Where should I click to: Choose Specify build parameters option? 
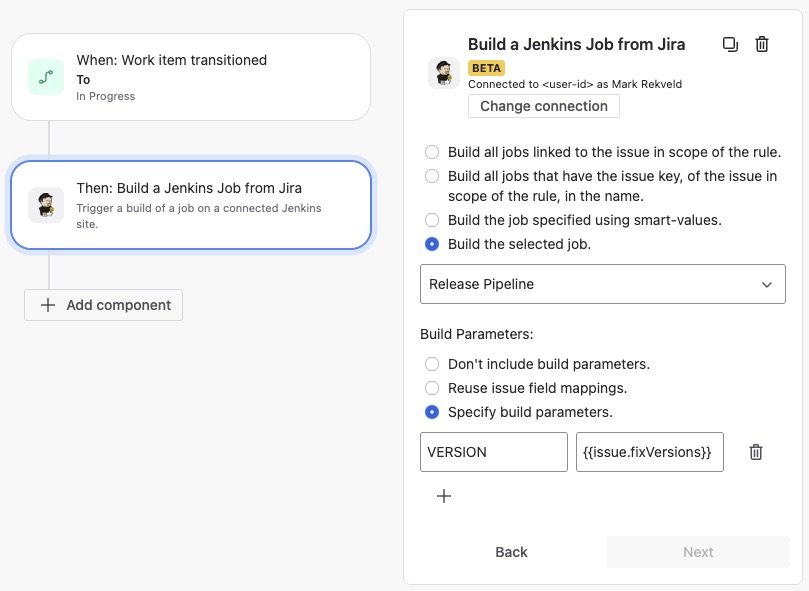pos(432,412)
